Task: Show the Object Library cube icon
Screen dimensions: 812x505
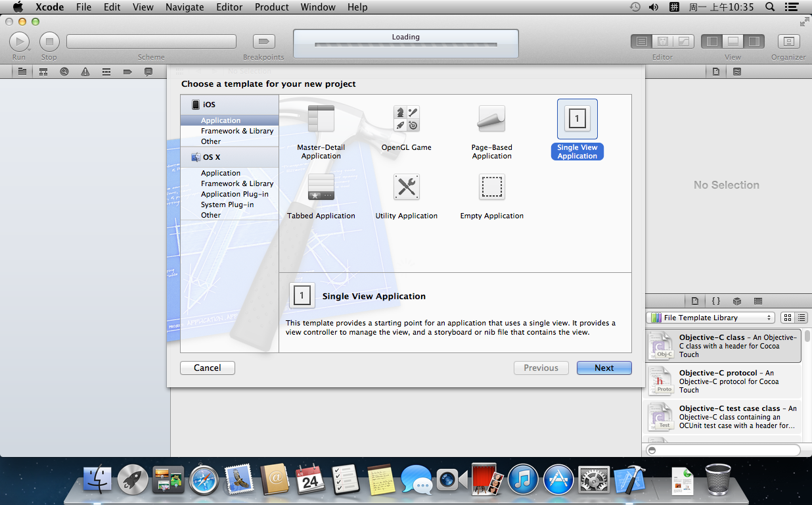Action: click(x=737, y=301)
